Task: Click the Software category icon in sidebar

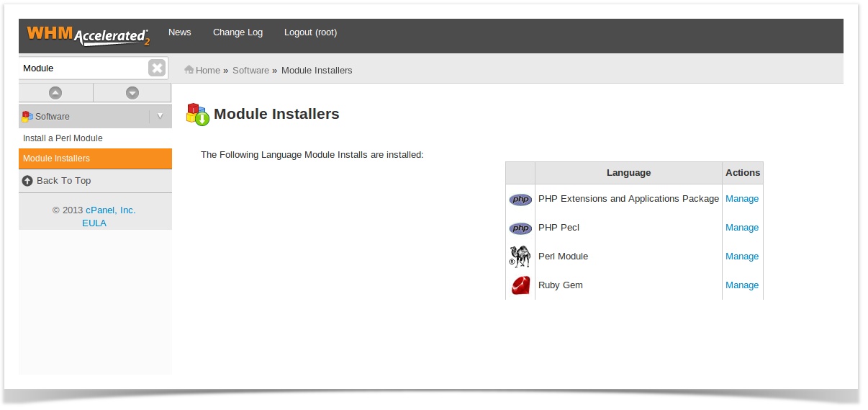Action: pyautogui.click(x=27, y=116)
